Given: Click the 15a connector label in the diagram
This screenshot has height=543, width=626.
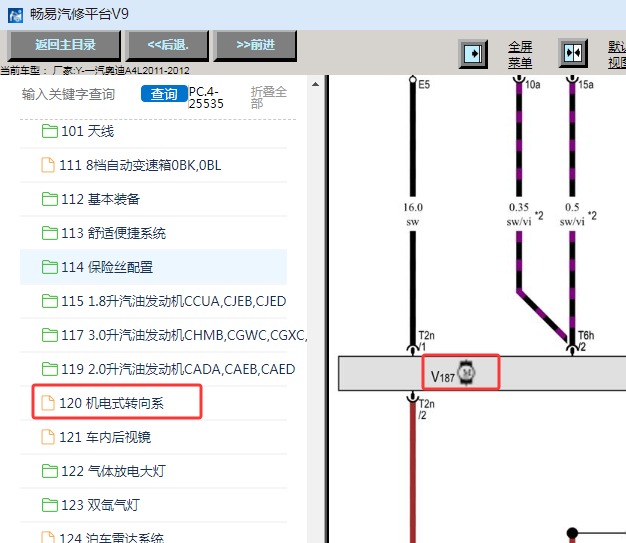Looking at the screenshot, I should [586, 85].
